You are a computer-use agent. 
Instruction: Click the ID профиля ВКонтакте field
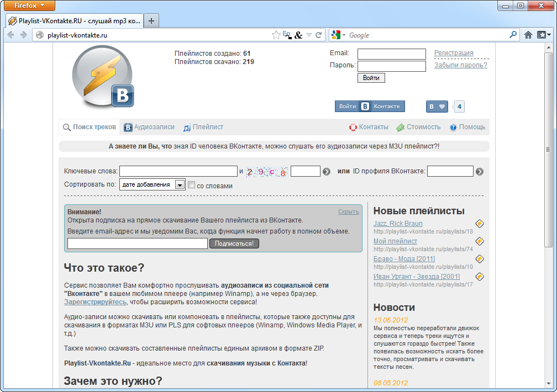(x=450, y=171)
